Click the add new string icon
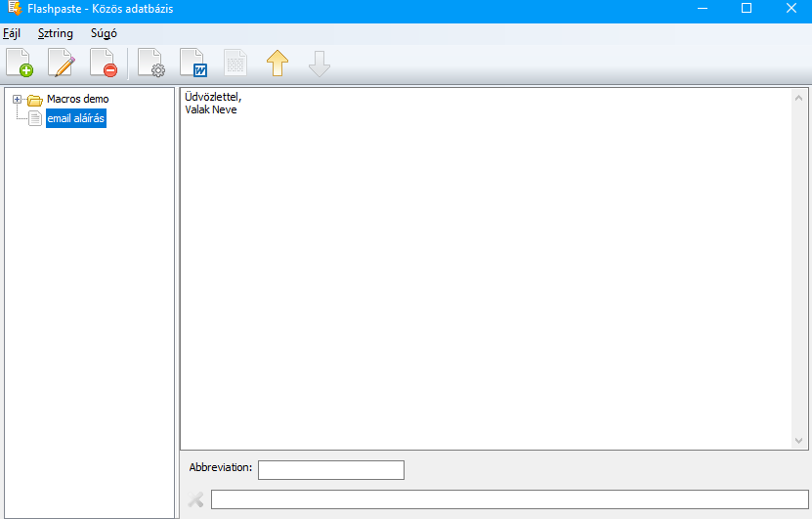 [19, 64]
